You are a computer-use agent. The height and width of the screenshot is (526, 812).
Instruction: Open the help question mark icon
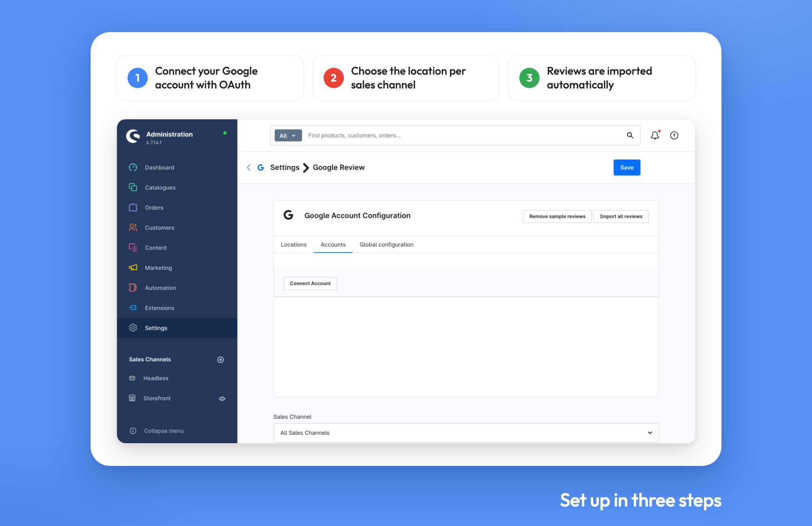coord(674,136)
